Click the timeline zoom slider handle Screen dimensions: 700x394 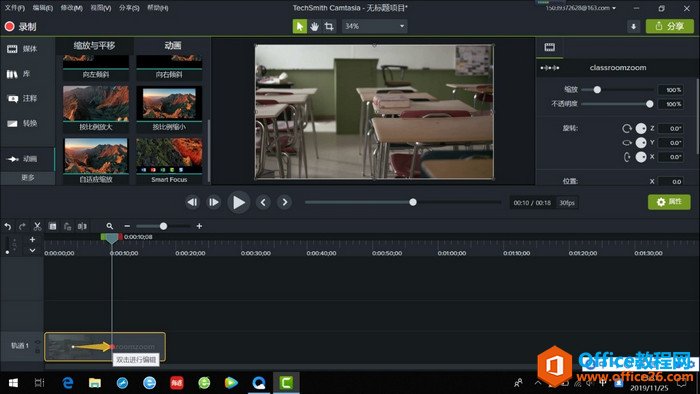coord(163,226)
